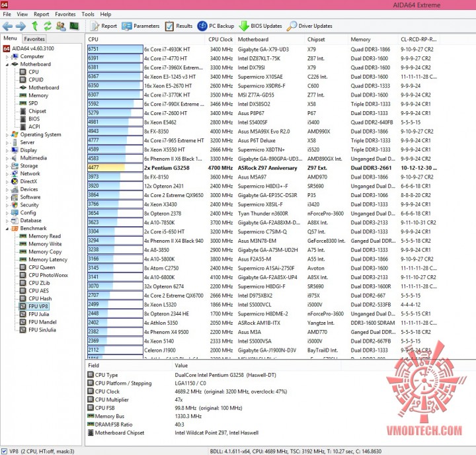Collapse the Motherboard tree node
The width and height of the screenshot is (476, 455).
click(x=7, y=64)
